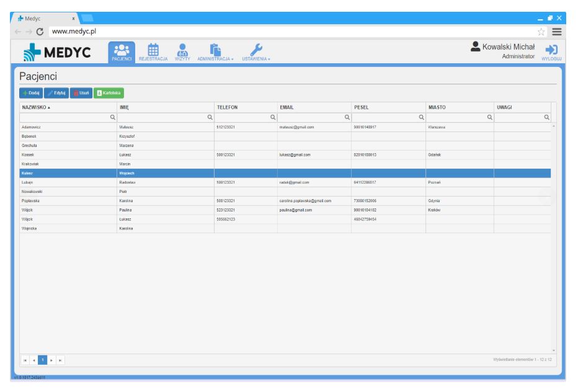Screen dimensions: 578x392
Task: Bookmark page with the star icon
Action: [x=541, y=31]
